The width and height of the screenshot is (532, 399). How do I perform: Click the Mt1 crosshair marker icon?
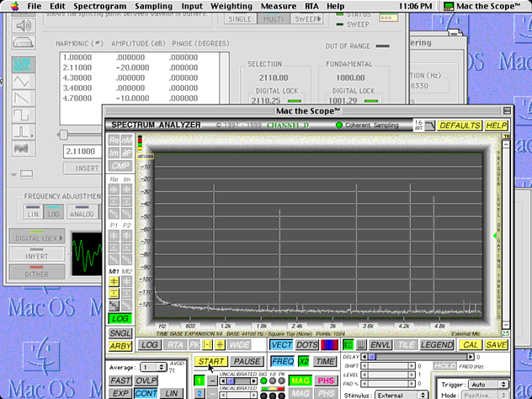point(114,281)
